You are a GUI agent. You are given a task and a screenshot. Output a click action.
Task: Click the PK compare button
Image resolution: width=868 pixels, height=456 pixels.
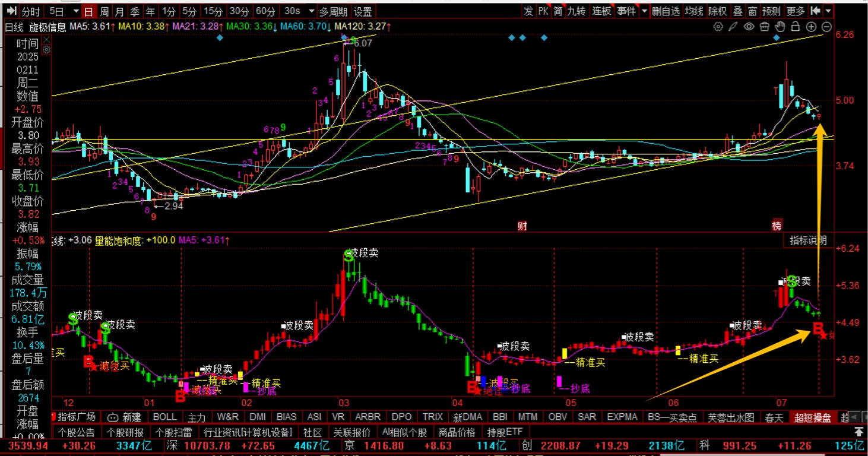tap(543, 11)
